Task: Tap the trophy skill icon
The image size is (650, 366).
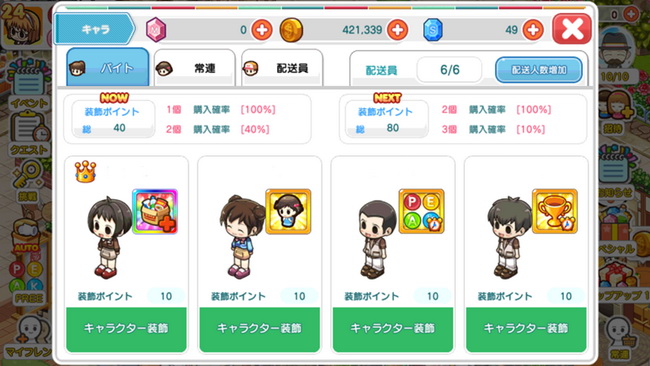Action: [555, 211]
